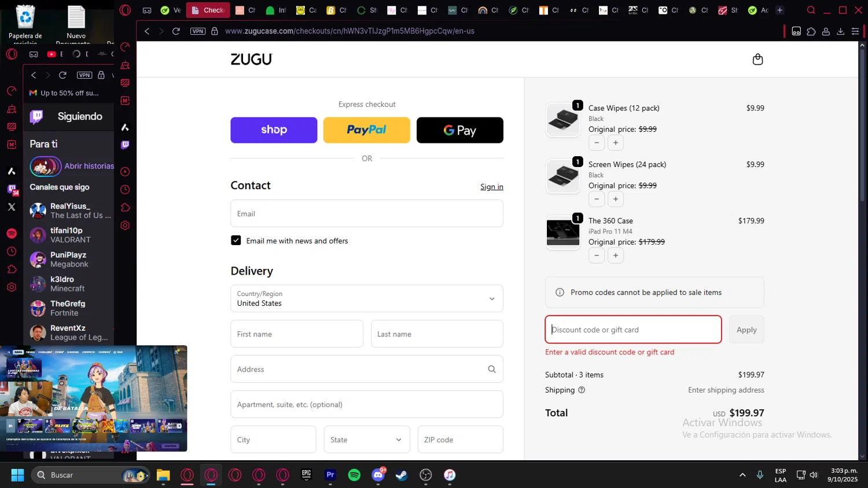Screen dimensions: 868x488
Task: Open the Windows Start menu
Action: click(17, 475)
